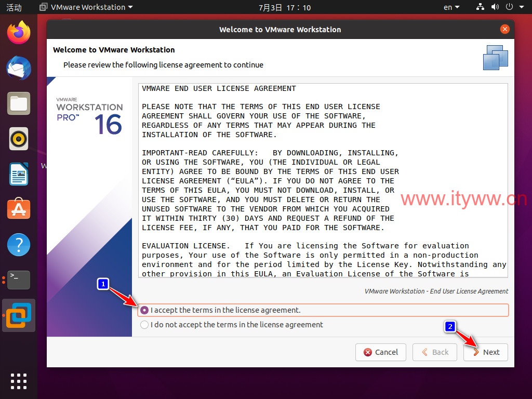532x399 pixels.
Task: Open Rhythmbox music player in dock
Action: 19,139
